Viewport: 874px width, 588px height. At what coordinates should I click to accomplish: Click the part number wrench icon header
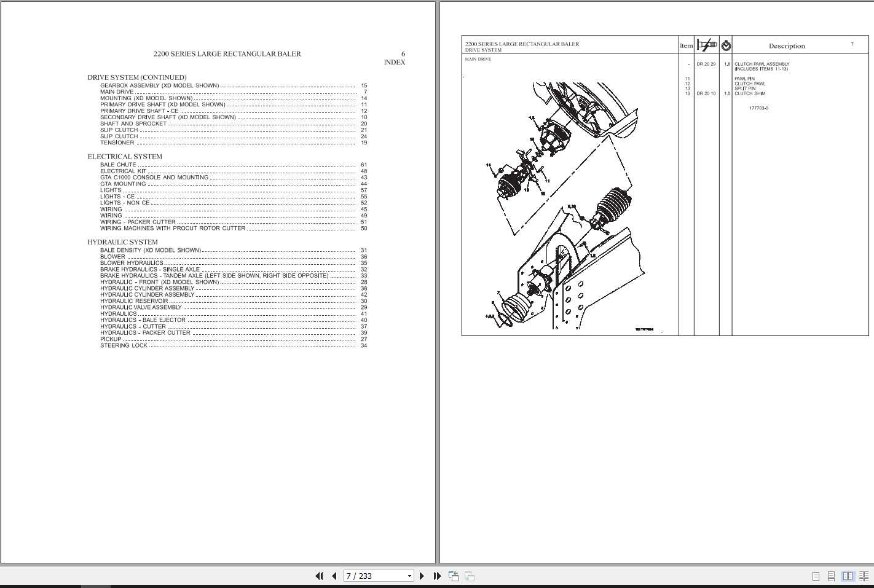click(707, 45)
